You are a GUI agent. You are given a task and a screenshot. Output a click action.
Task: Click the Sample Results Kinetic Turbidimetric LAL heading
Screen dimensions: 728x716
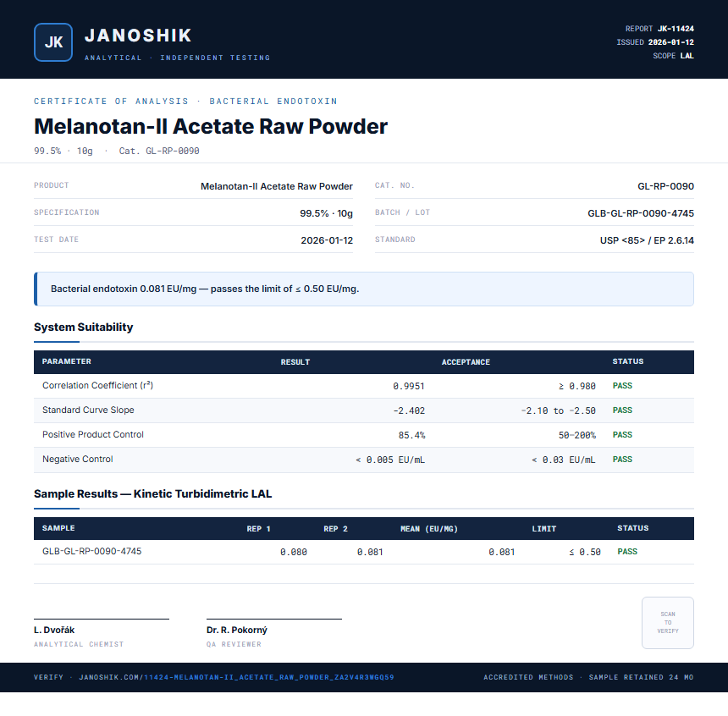tap(152, 493)
